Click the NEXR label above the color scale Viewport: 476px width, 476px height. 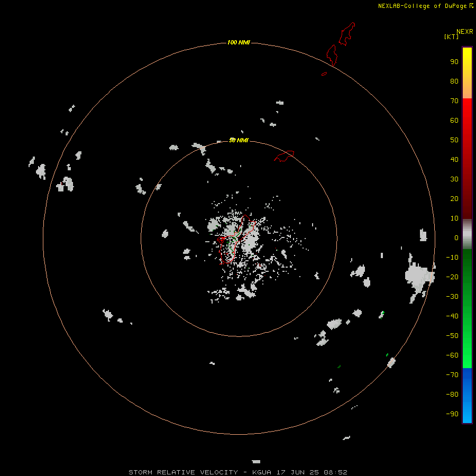pos(465,32)
